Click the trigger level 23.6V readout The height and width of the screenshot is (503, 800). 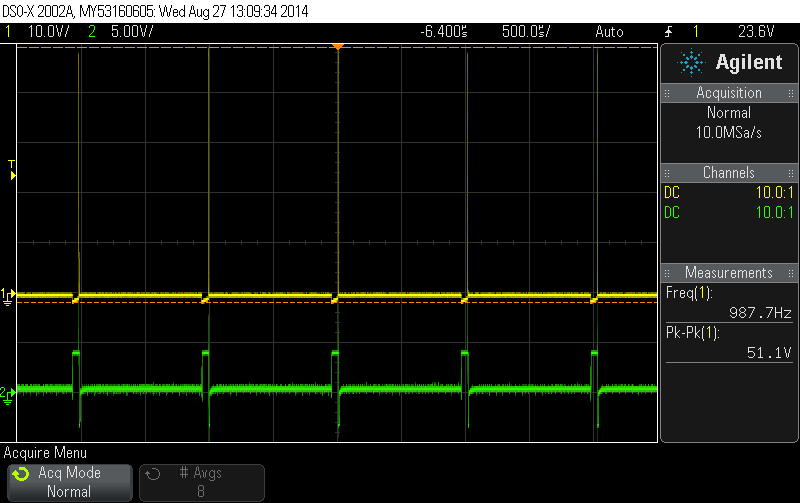click(756, 32)
